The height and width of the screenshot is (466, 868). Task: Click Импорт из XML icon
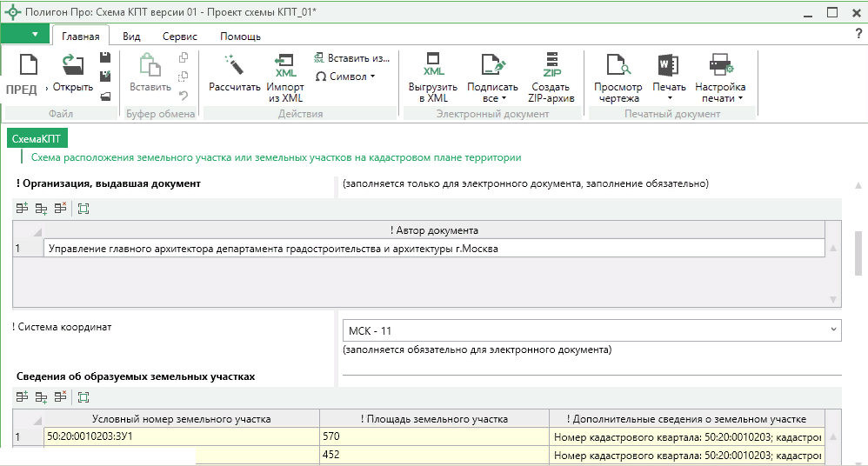284,65
